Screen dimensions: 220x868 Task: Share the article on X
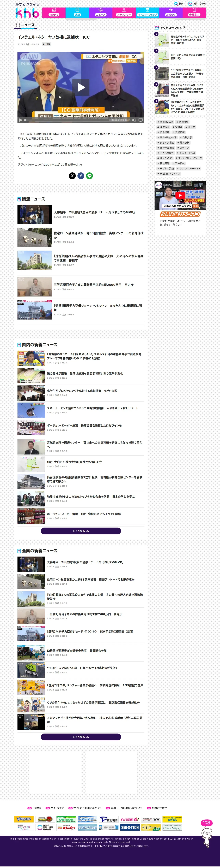click(x=72, y=176)
